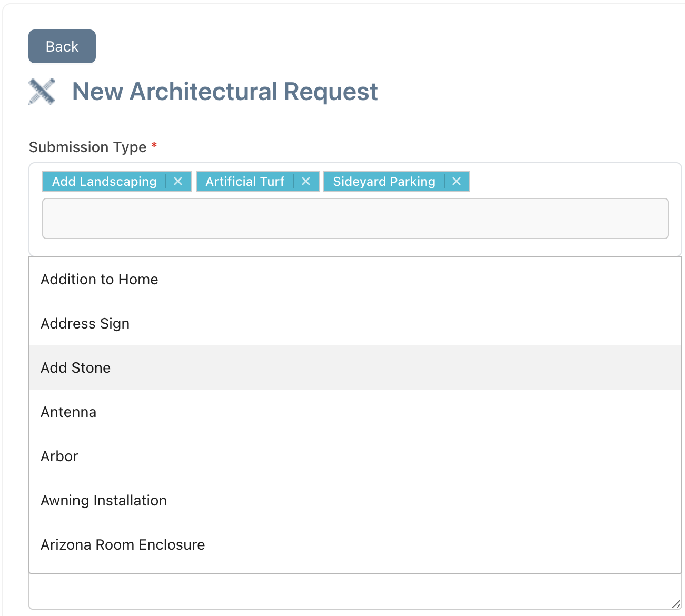Image resolution: width=685 pixels, height=616 pixels.
Task: Remove the Add Landscaping tag
Action: click(x=178, y=181)
